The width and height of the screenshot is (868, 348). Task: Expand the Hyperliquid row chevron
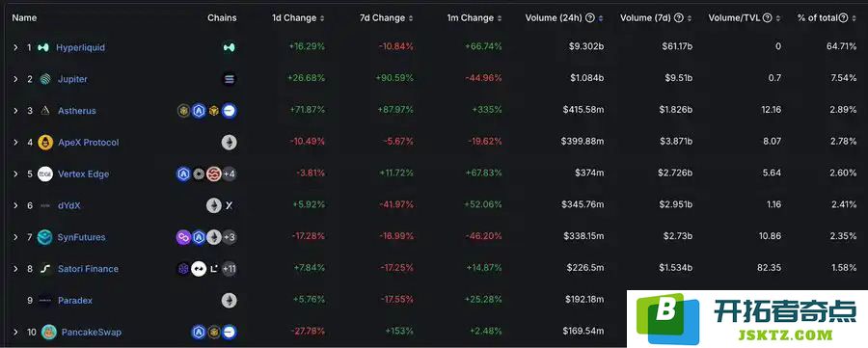pyautogui.click(x=16, y=47)
